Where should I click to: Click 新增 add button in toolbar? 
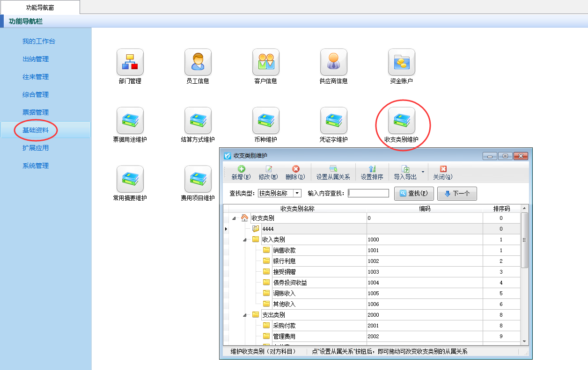pos(241,173)
